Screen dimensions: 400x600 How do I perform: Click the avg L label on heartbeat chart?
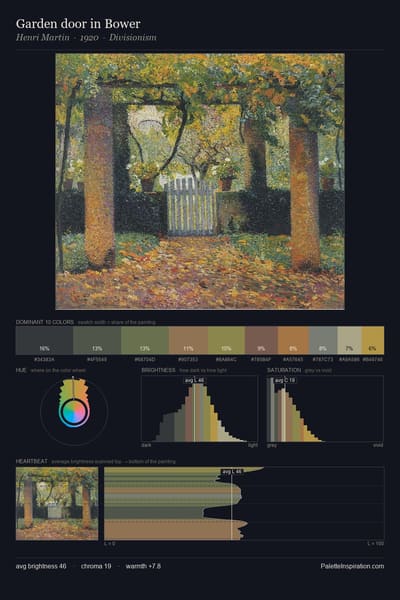coord(232,471)
